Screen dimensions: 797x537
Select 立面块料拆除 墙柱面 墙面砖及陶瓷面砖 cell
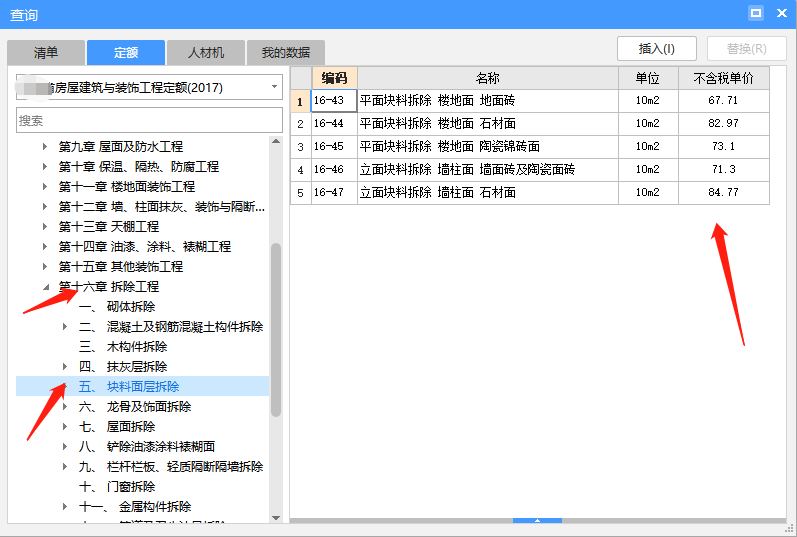pos(488,169)
